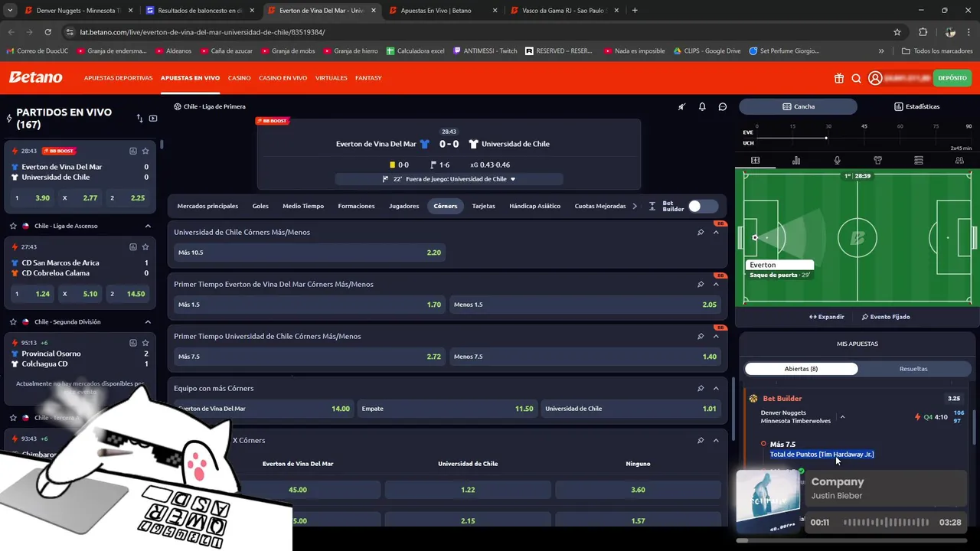Select the table standings icon in the tracker
Viewport: 980px width, 551px height.
[919, 160]
